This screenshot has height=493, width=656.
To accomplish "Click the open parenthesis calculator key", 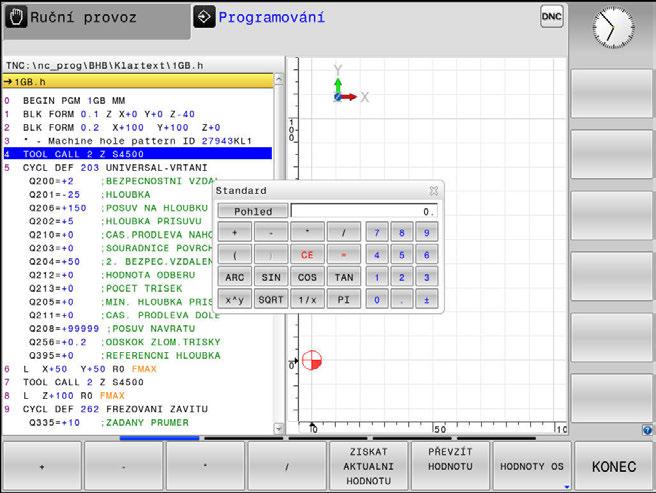I will (x=235, y=254).
